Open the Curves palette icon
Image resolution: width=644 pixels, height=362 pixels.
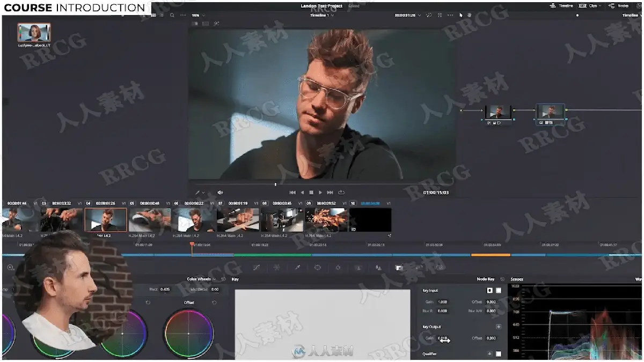(257, 267)
